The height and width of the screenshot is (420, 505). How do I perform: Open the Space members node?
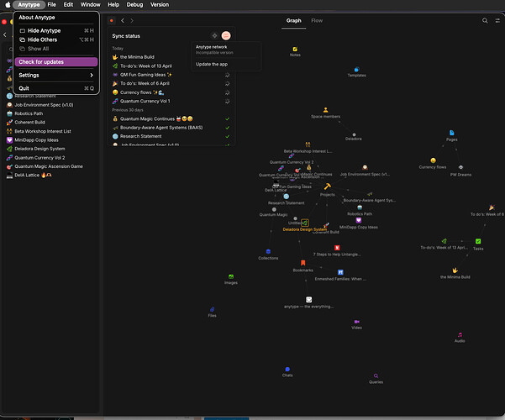325,110
